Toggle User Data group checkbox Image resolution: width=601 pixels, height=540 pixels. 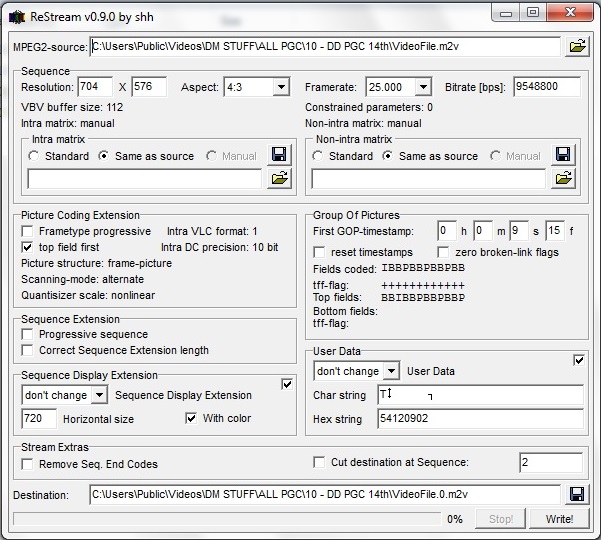pos(579,360)
